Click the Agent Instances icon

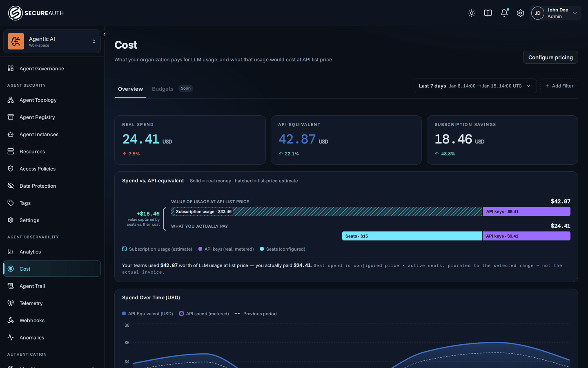point(11,134)
